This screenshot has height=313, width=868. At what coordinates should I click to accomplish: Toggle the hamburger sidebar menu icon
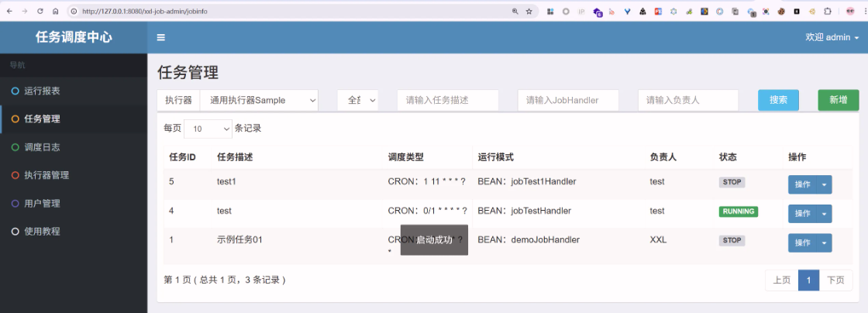click(x=161, y=37)
